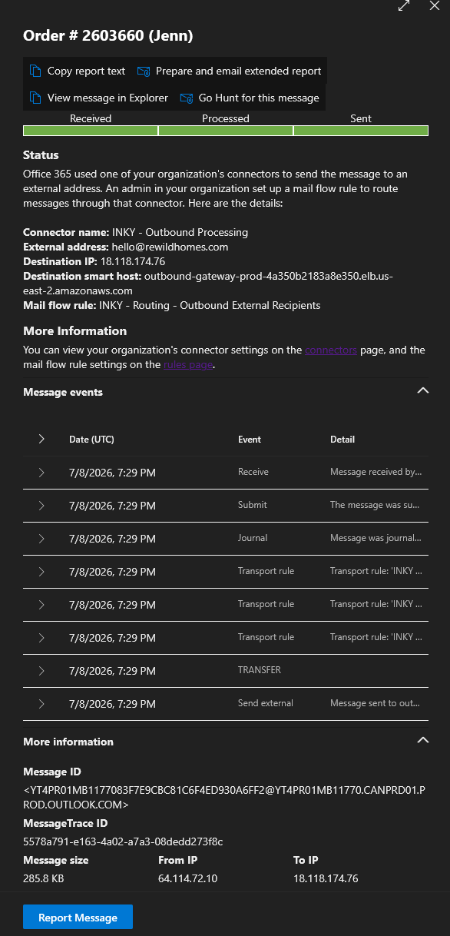This screenshot has height=936, width=450.
Task: Expand the Submit event row
Action: pyautogui.click(x=41, y=505)
